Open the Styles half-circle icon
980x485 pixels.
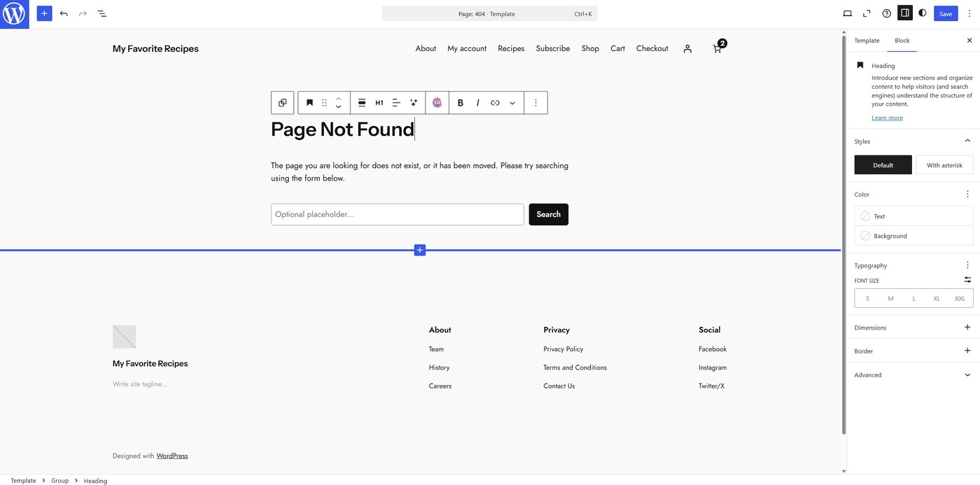922,13
